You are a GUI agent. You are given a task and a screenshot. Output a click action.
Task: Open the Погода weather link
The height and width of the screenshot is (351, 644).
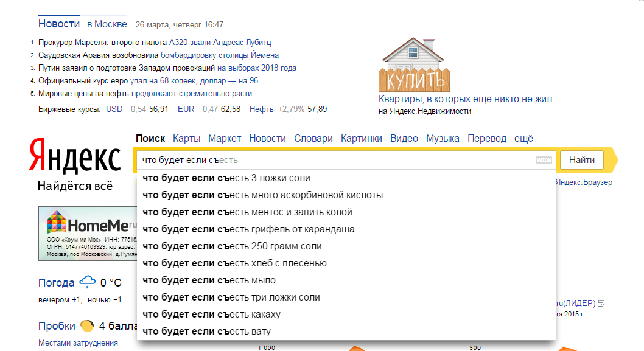[56, 283]
